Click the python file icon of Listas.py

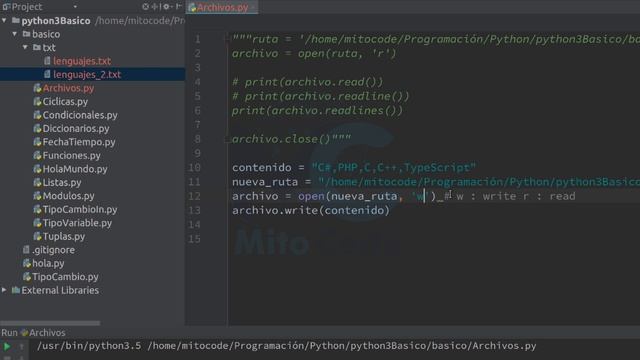(x=37, y=182)
